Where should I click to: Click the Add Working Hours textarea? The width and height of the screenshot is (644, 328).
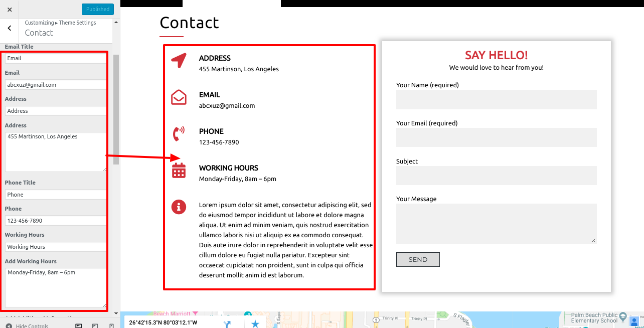[56, 287]
